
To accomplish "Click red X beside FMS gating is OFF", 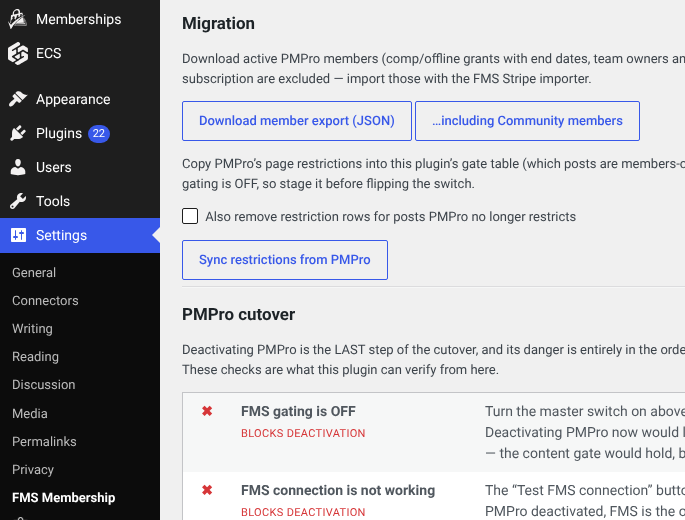I will [x=207, y=411].
